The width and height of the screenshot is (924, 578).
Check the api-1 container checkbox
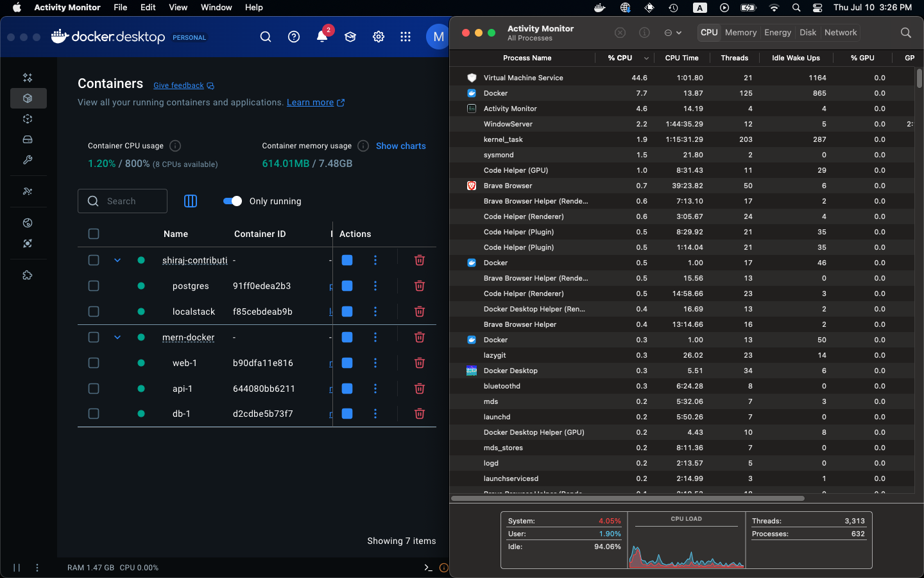[94, 389]
